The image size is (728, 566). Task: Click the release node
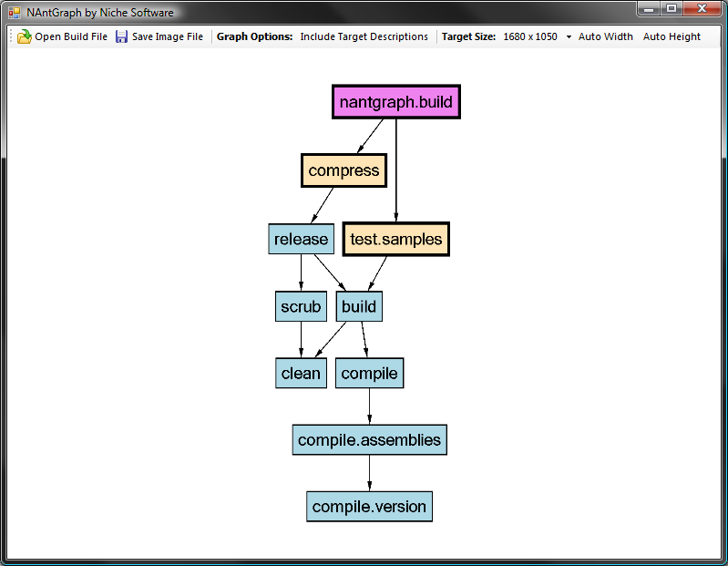pyautogui.click(x=301, y=239)
